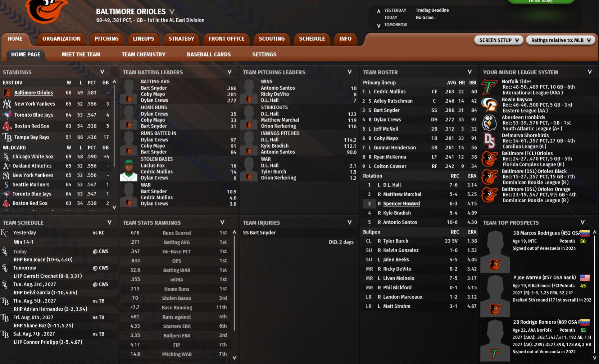This screenshot has width=599, height=364.
Task: Click the USA flag next to Joe Warren
Action: 585,277
